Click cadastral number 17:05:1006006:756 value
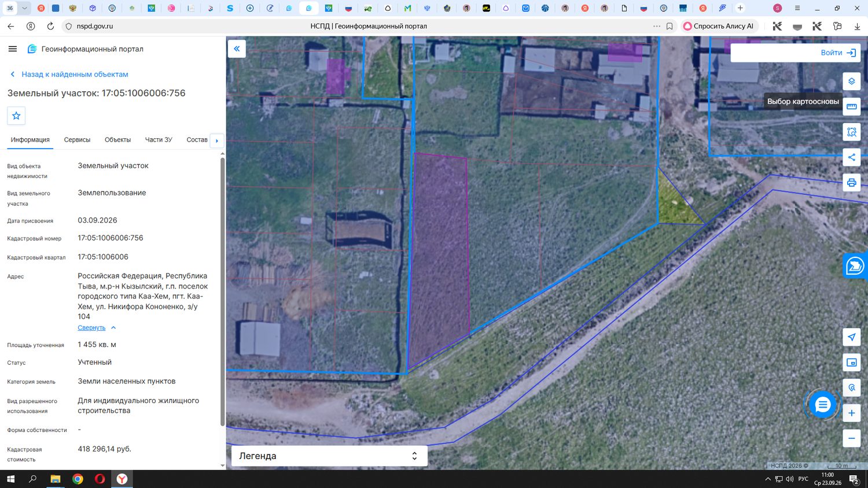Image resolution: width=868 pixels, height=488 pixels. 111,238
